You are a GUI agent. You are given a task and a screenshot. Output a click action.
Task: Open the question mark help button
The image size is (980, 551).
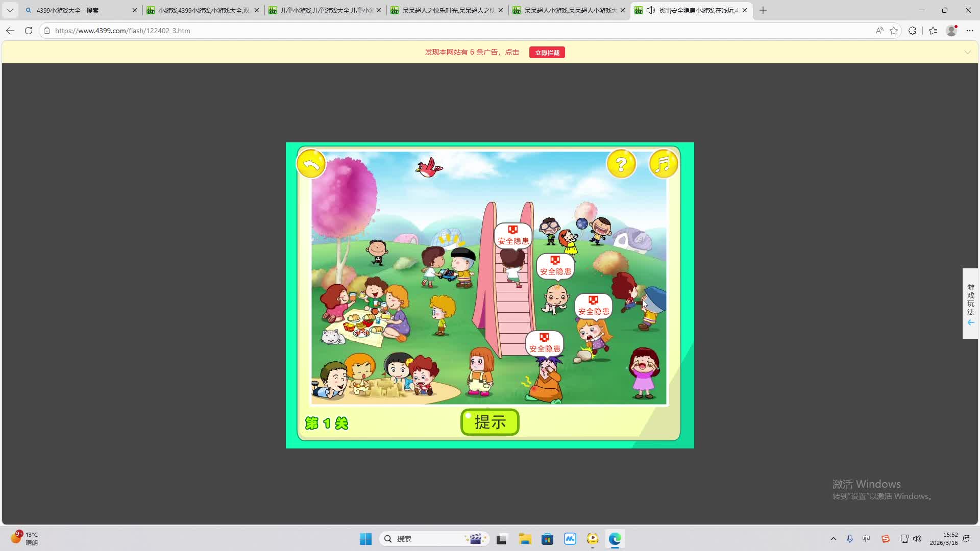click(621, 164)
